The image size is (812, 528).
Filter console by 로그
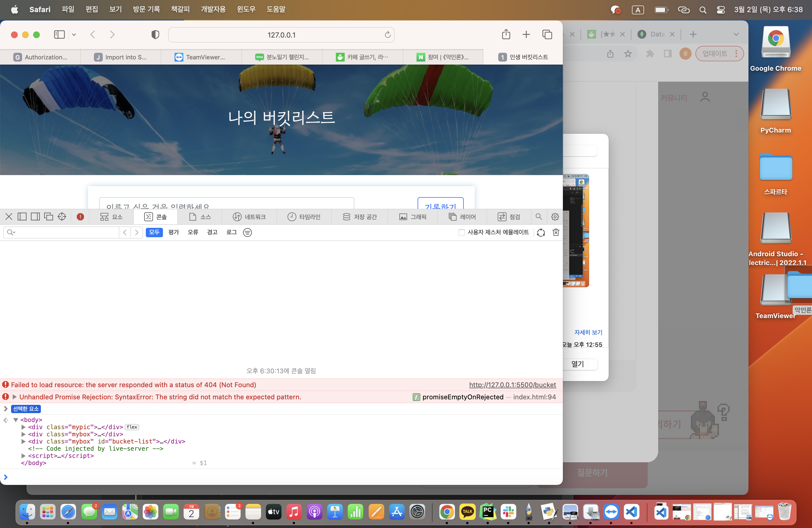click(x=232, y=232)
